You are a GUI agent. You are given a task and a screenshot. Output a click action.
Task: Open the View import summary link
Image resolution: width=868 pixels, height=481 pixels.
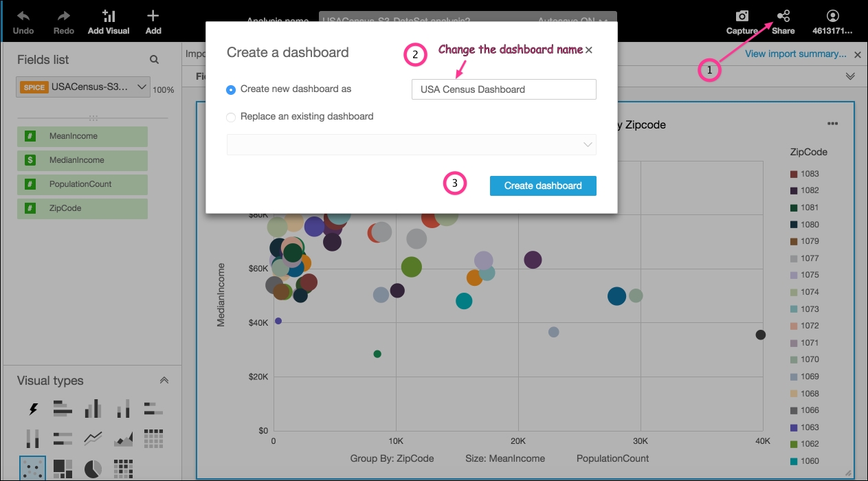(x=796, y=54)
